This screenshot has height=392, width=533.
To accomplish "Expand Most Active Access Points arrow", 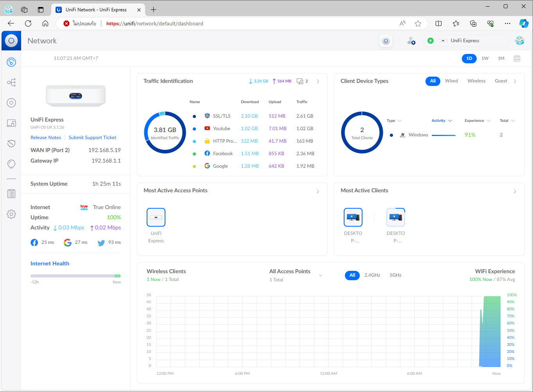I will 318,192.
